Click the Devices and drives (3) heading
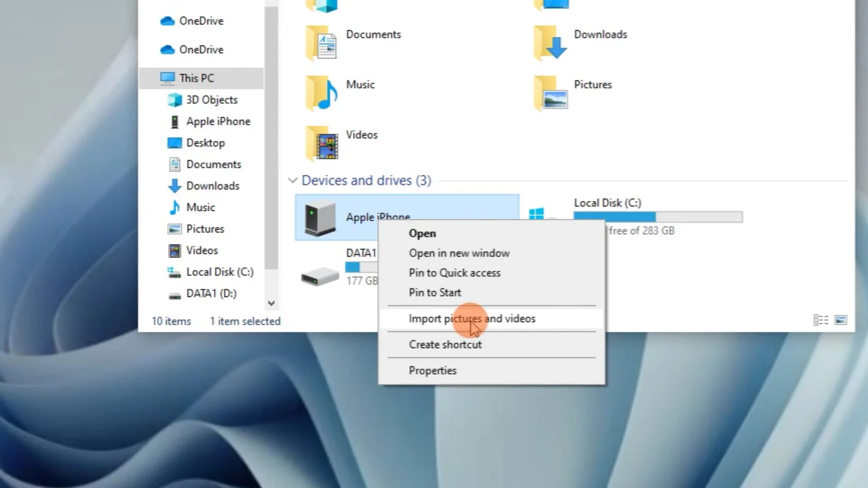This screenshot has height=488, width=868. 366,180
